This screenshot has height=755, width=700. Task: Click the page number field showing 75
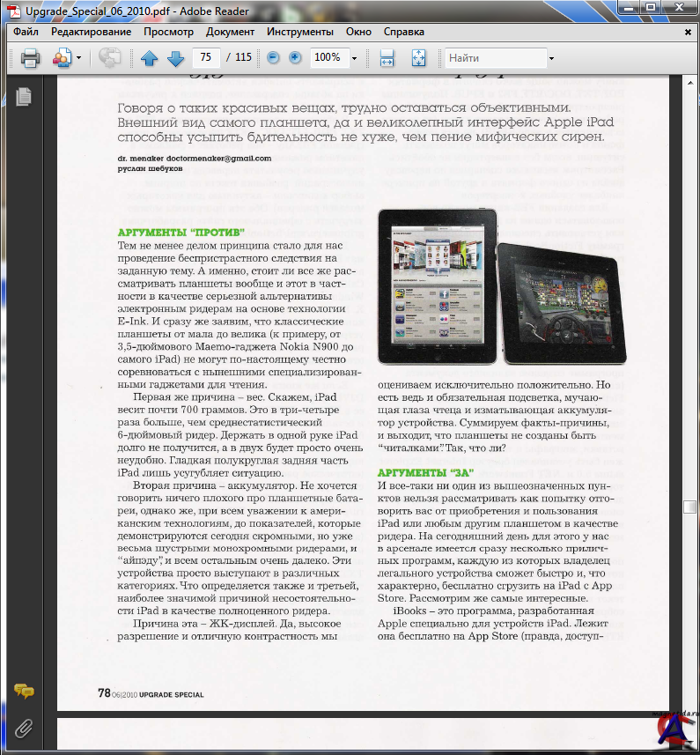pos(206,58)
